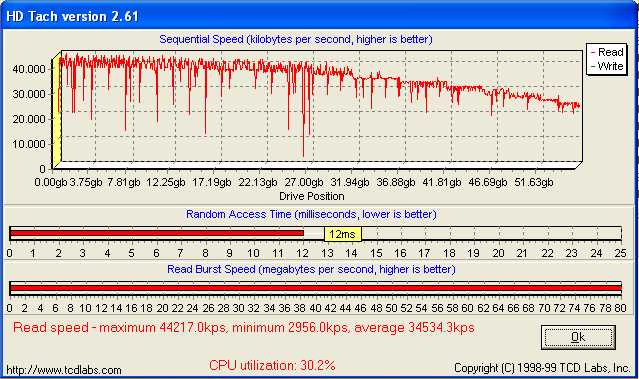
Task: Click the Read legend entry
Action: point(607,52)
